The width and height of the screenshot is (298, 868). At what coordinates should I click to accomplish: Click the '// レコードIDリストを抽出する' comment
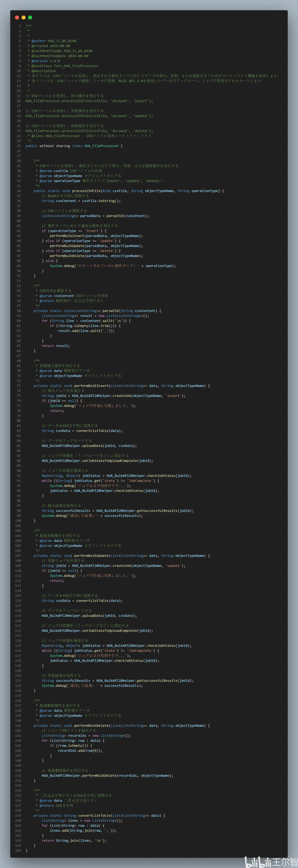point(69,731)
